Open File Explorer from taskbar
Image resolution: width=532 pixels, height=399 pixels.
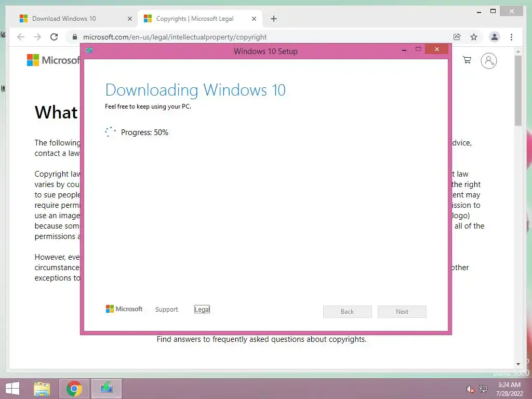coord(42,389)
